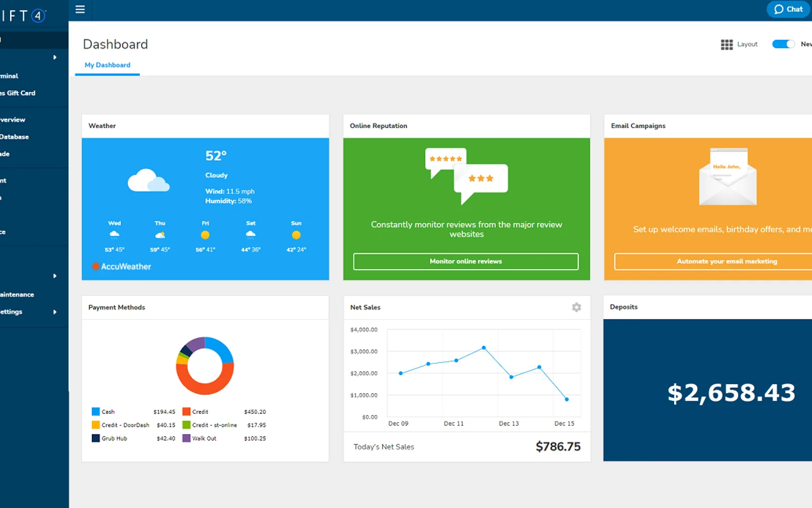Select the My Dashboard tab

pyautogui.click(x=108, y=65)
